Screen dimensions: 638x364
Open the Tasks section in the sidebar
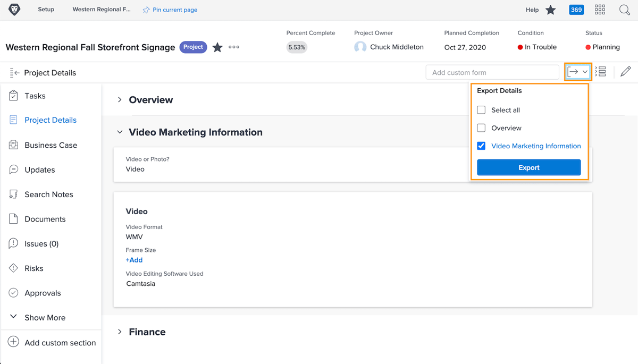click(35, 96)
